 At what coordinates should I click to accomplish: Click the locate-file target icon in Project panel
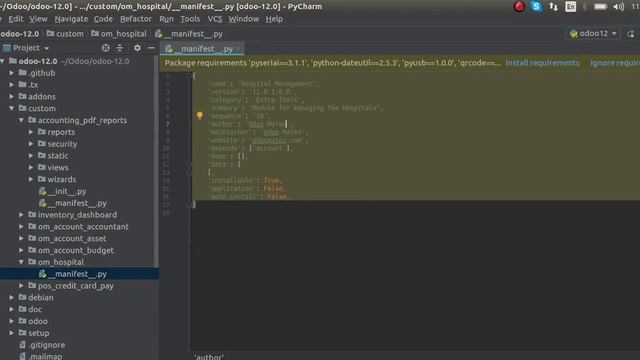click(x=105, y=48)
